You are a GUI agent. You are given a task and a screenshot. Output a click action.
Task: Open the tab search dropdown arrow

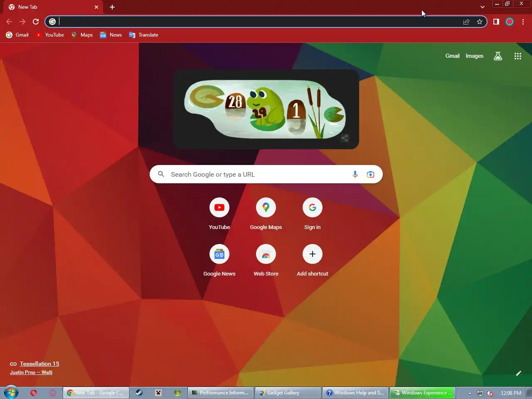point(483,7)
